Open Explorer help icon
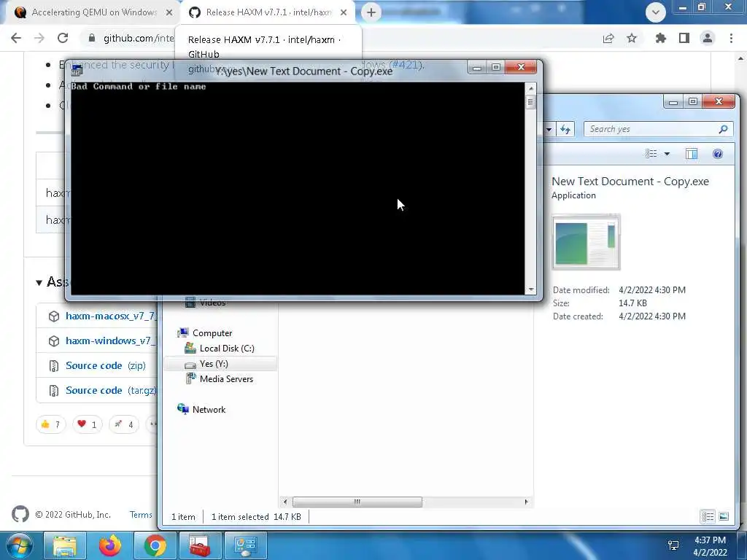This screenshot has height=560, width=747. pyautogui.click(x=718, y=153)
